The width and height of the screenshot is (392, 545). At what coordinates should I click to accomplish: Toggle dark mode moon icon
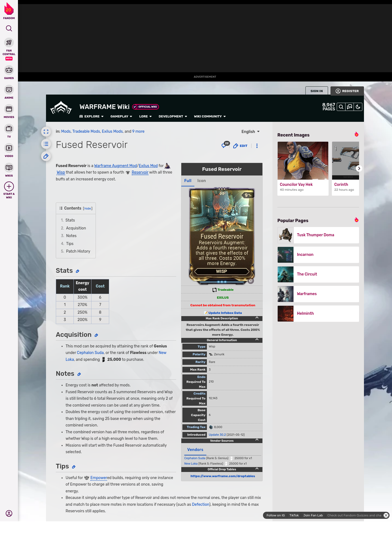358,107
